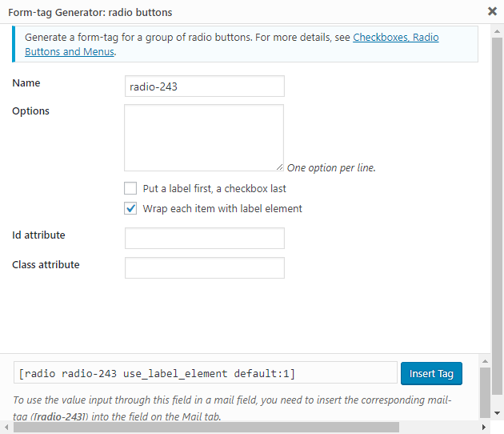Viewport: 504px width, 434px height.
Task: Click the Class attribute input field
Action: tap(205, 267)
